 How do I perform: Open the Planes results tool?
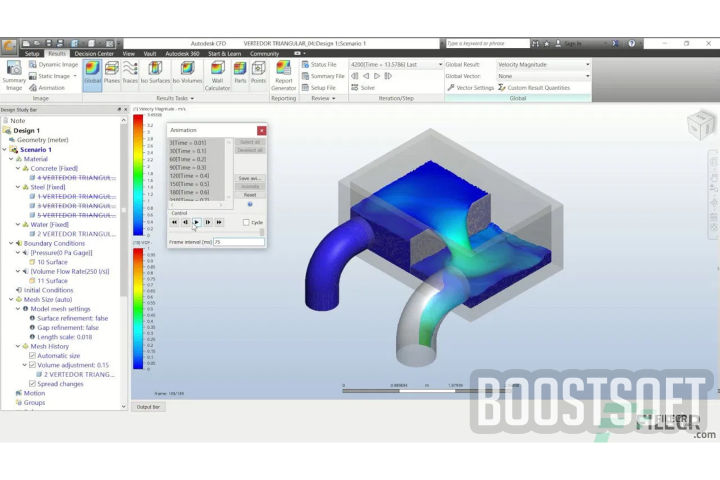[x=112, y=72]
